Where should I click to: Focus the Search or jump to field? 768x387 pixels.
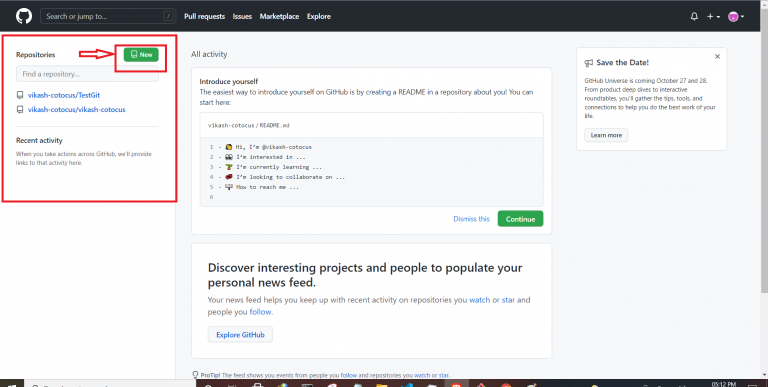[107, 16]
